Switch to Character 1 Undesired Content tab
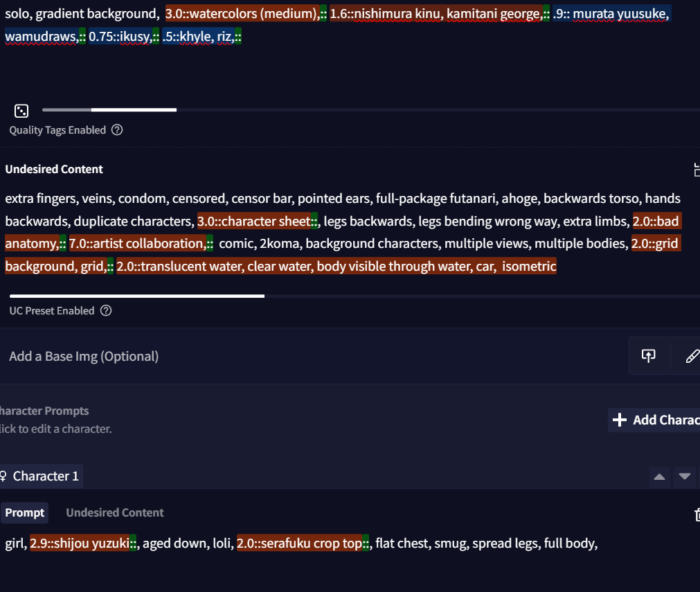The width and height of the screenshot is (700, 592). (115, 512)
